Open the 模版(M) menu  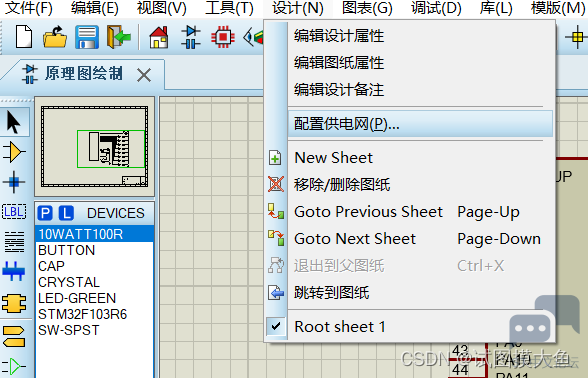558,8
